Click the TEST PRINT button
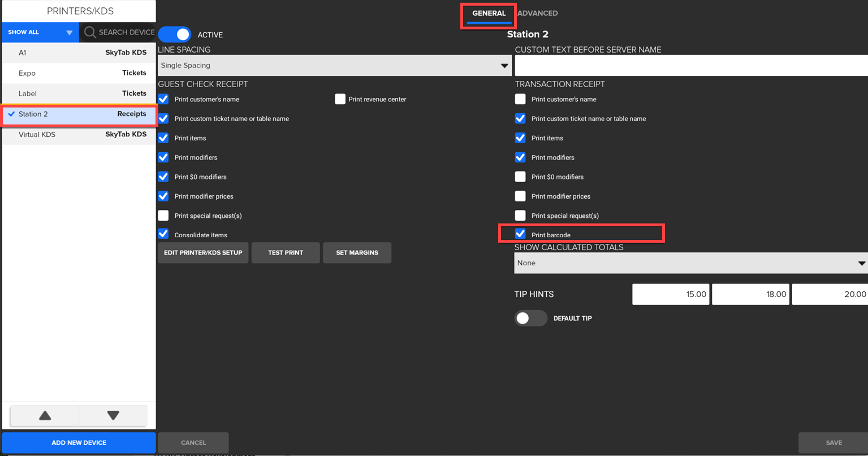This screenshot has width=868, height=456. click(286, 252)
